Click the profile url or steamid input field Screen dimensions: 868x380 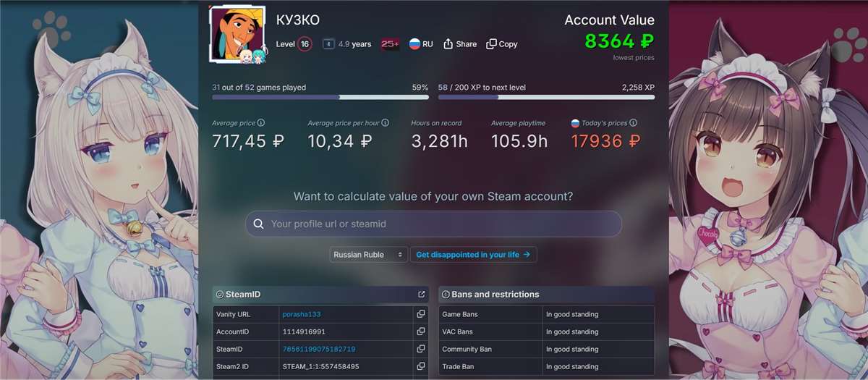click(441, 224)
